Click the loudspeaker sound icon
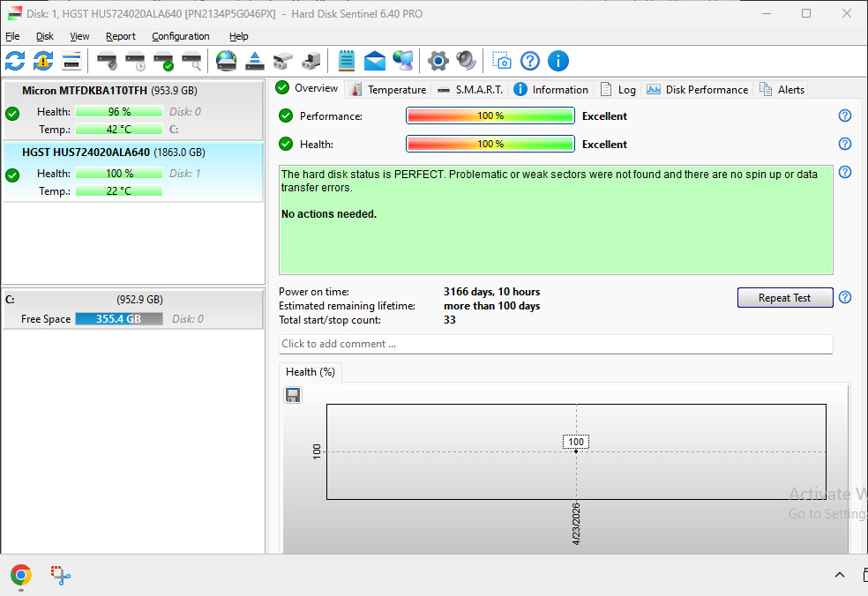The width and height of the screenshot is (868, 596). pyautogui.click(x=466, y=61)
